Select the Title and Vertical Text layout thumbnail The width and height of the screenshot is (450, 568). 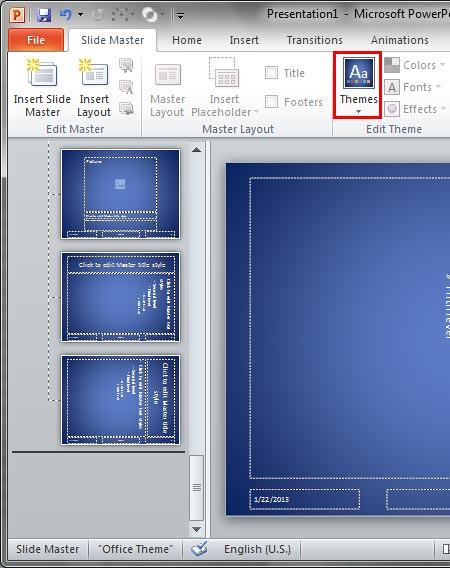120,297
